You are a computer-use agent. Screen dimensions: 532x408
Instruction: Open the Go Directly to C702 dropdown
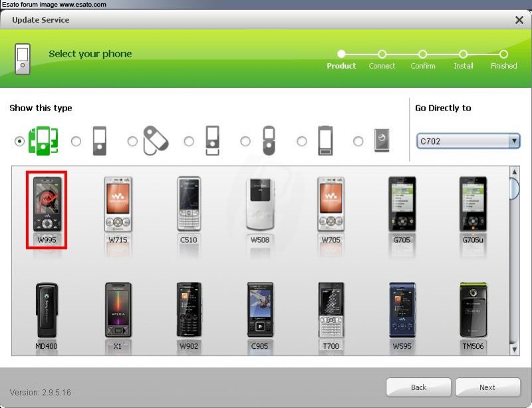coord(468,140)
